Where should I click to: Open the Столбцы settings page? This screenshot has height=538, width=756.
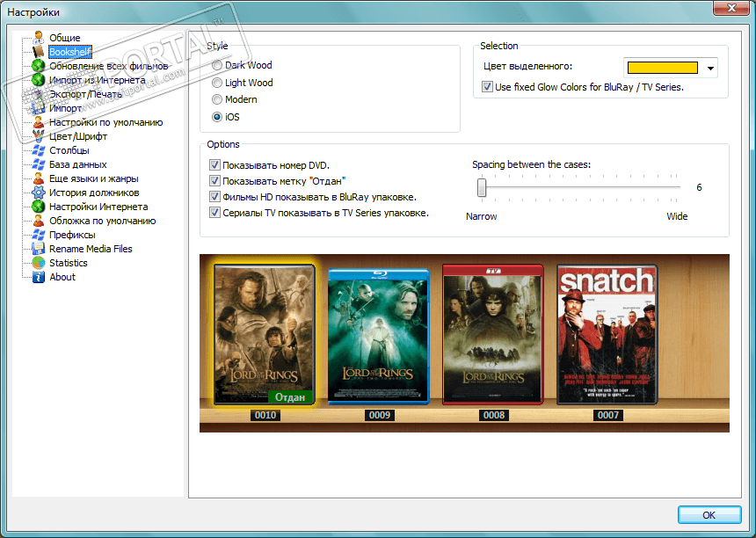69,150
